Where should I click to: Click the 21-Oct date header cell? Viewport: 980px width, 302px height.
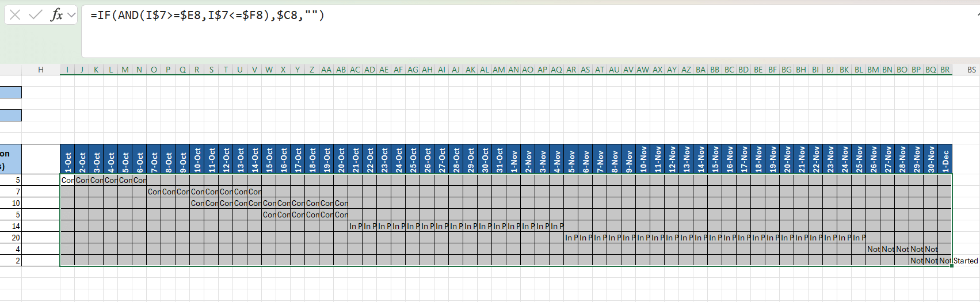coord(355,159)
